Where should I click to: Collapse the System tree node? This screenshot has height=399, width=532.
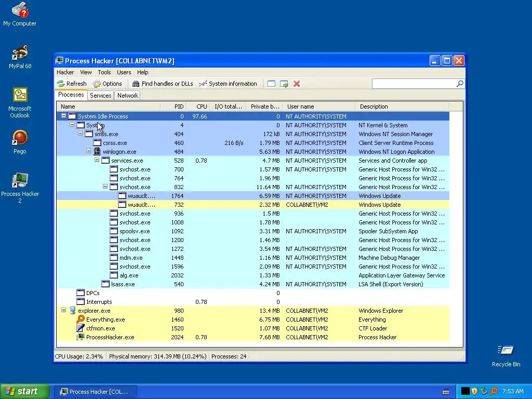click(x=72, y=125)
